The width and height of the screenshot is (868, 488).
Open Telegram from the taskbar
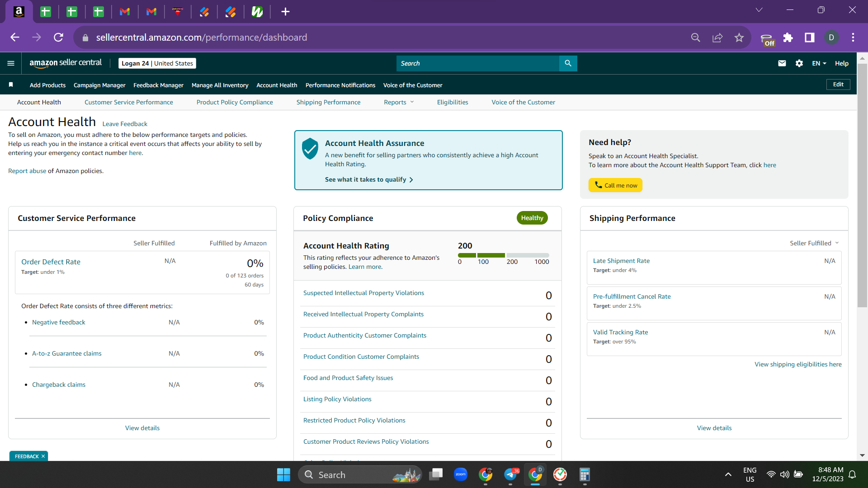(x=510, y=474)
